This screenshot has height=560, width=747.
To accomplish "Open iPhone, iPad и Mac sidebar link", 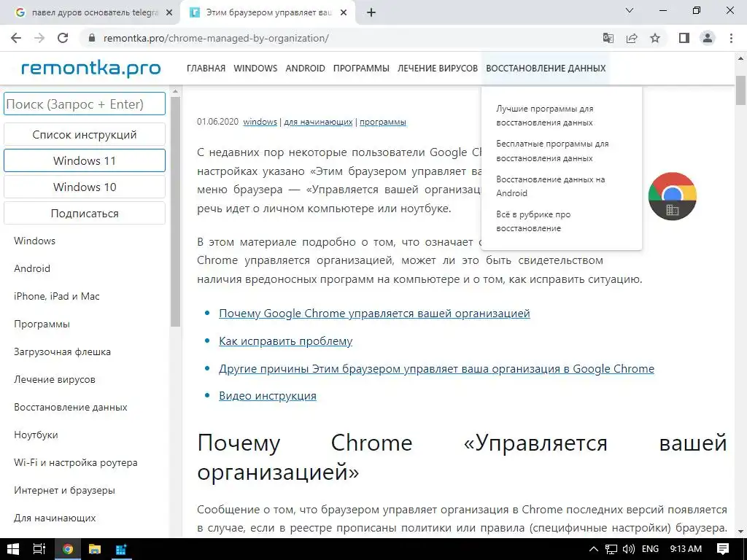I will tap(57, 296).
